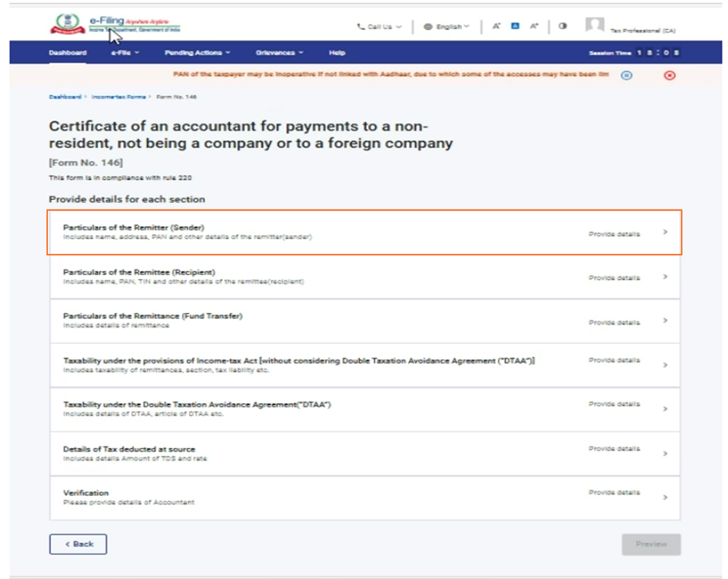Open the Pending Actions menu
Image resolution: width=728 pixels, height=579 pixels.
(x=198, y=53)
